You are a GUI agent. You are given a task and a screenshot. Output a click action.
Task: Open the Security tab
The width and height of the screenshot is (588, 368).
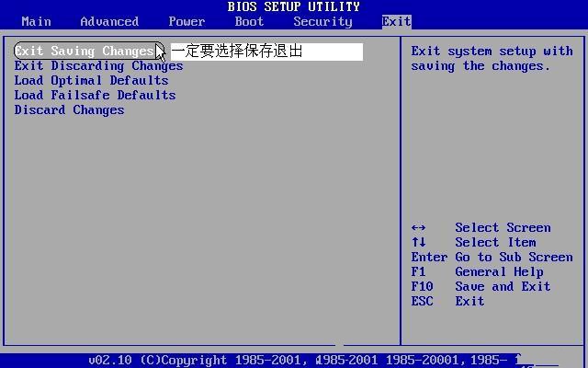322,21
